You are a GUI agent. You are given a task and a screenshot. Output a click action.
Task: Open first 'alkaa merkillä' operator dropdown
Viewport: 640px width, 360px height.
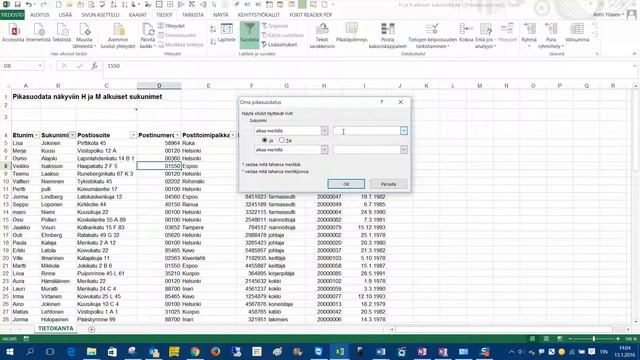pyautogui.click(x=324, y=131)
